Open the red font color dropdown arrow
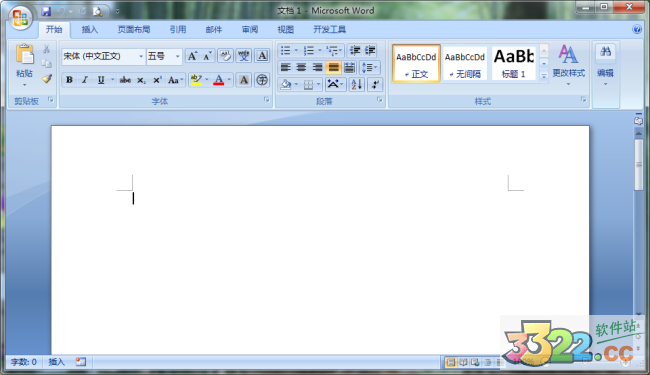The width and height of the screenshot is (650, 375). point(229,80)
